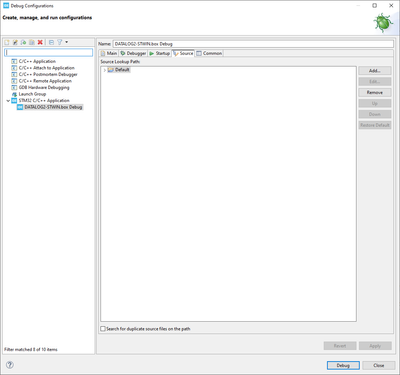400x375 pixels.
Task: Click the Up button
Action: [x=375, y=103]
